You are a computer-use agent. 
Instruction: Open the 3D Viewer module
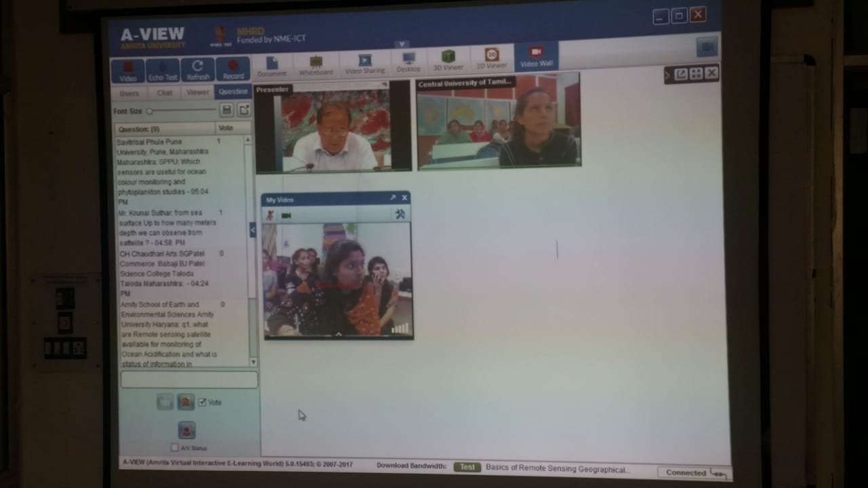coord(448,61)
